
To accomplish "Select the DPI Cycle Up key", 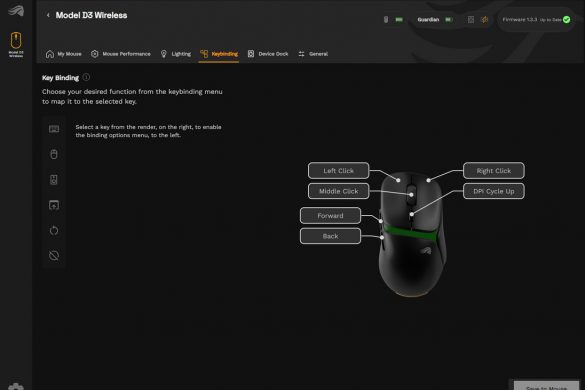I will pos(494,191).
